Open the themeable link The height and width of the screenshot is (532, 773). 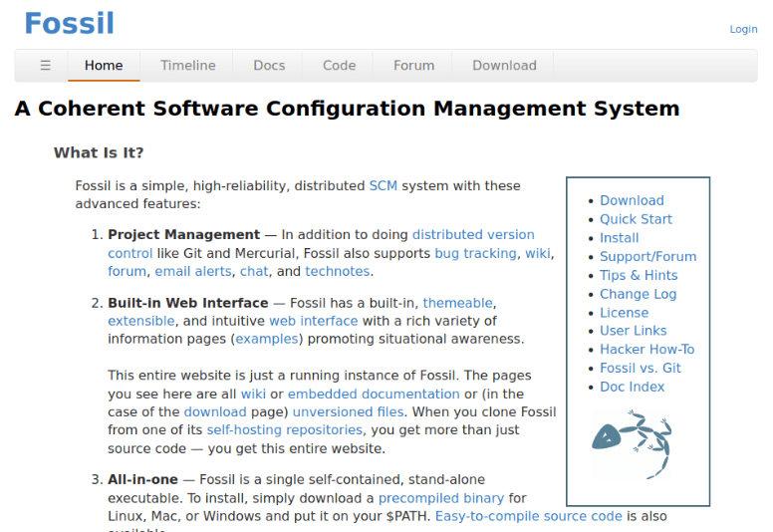tap(458, 303)
